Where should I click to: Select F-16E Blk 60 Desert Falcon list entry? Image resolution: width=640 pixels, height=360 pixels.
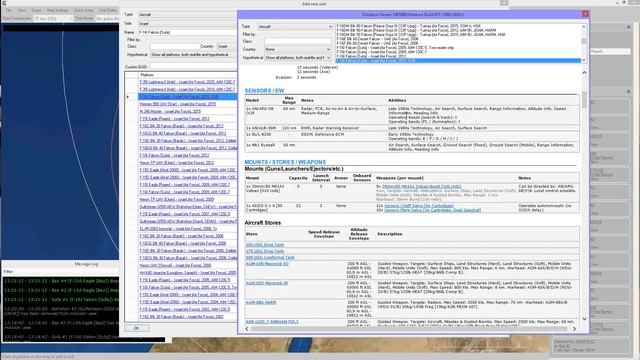(377, 39)
